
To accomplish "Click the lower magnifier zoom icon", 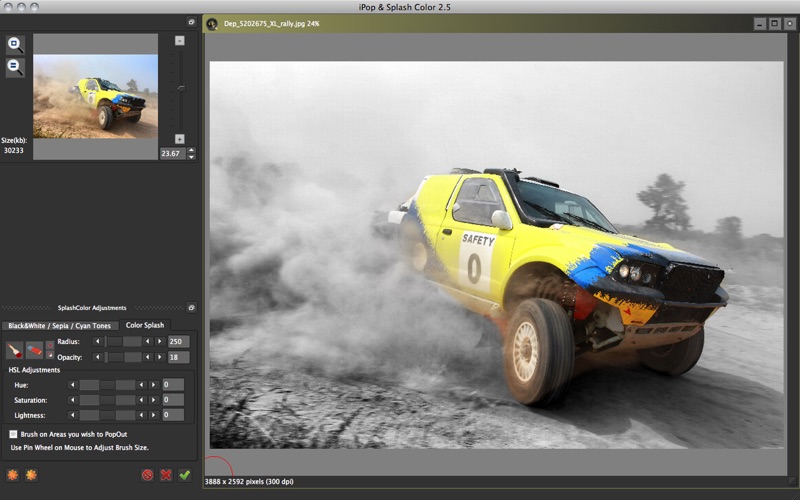I will click(x=15, y=67).
